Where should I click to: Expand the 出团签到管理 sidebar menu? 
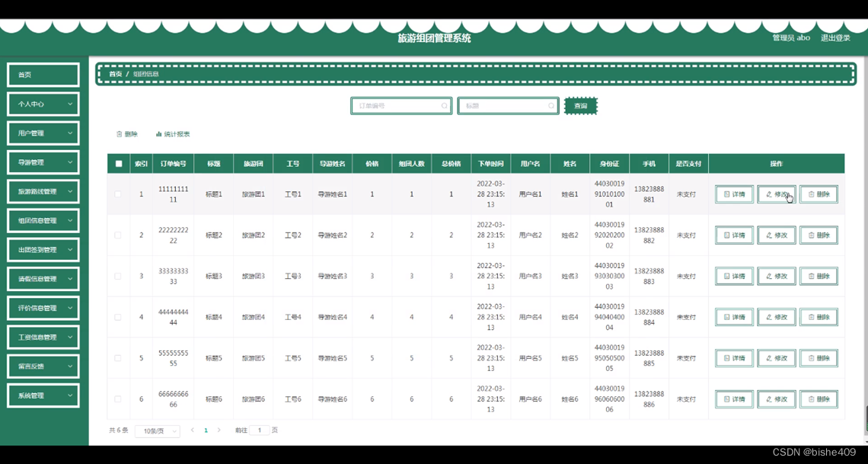click(x=43, y=250)
